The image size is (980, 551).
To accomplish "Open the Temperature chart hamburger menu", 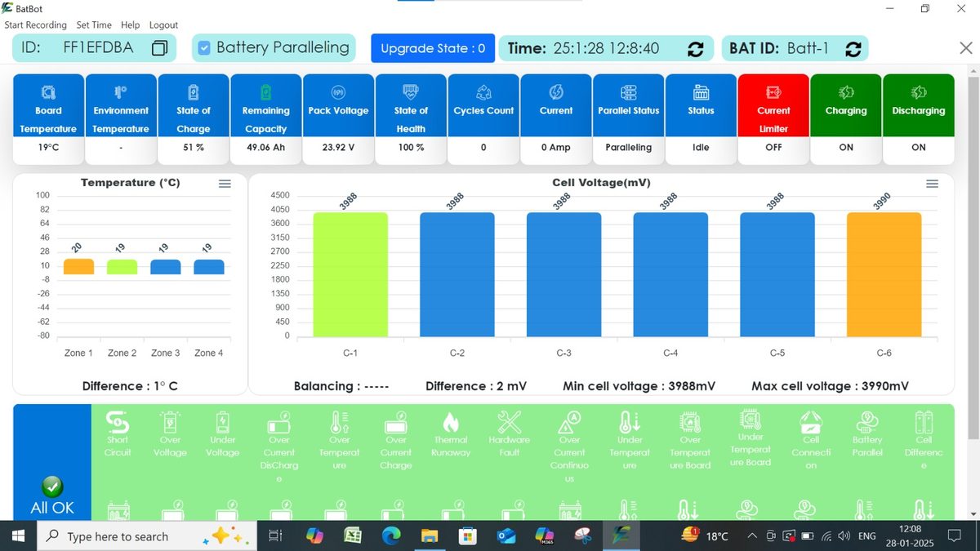I will pyautogui.click(x=225, y=184).
